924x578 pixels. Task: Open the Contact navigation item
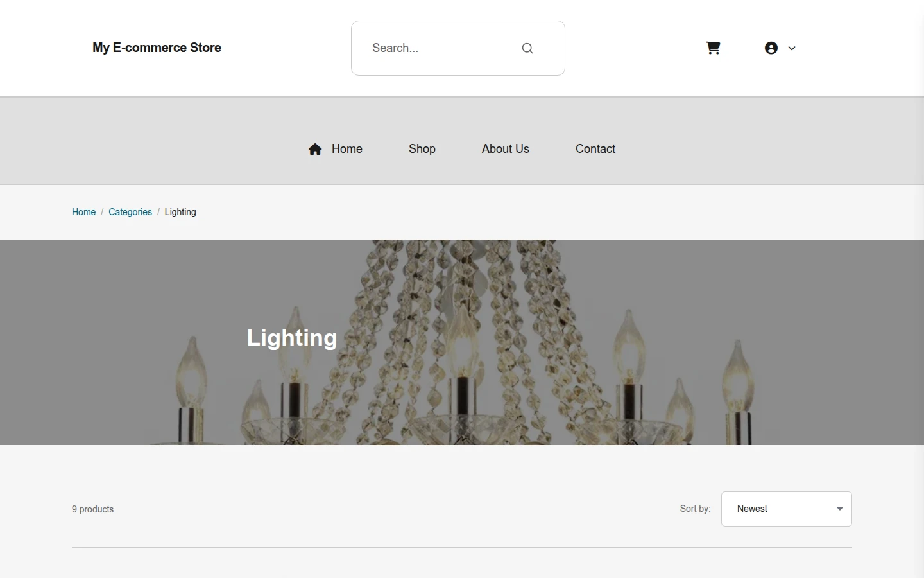(x=595, y=149)
